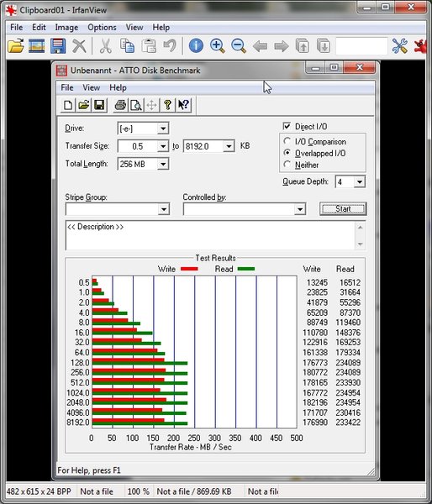Image resolution: width=432 pixels, height=504 pixels.
Task: Click the IrfanView settings wrench icon
Action: [399, 45]
